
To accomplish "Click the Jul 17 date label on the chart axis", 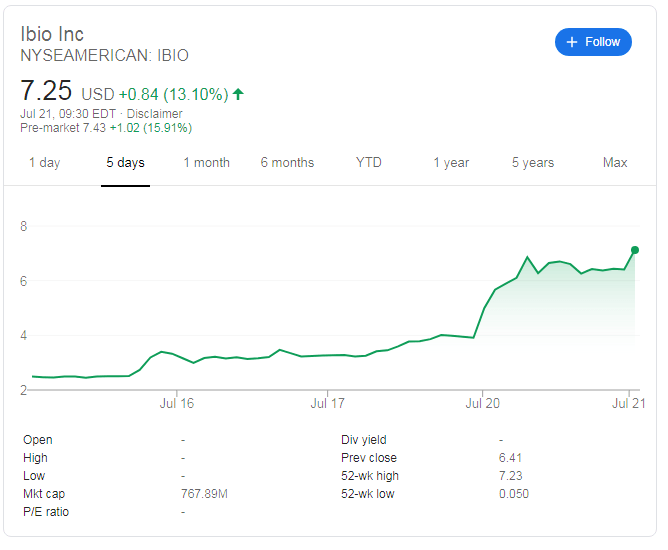I will 328,403.
